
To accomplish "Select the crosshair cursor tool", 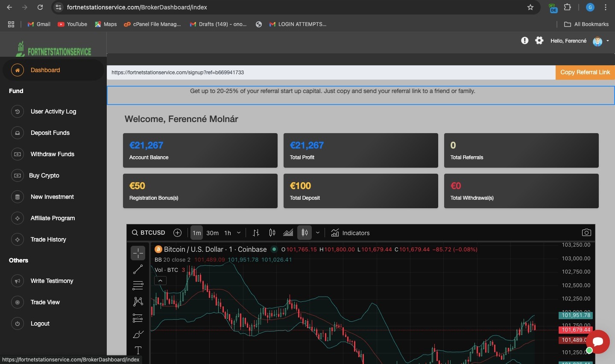I will [138, 253].
